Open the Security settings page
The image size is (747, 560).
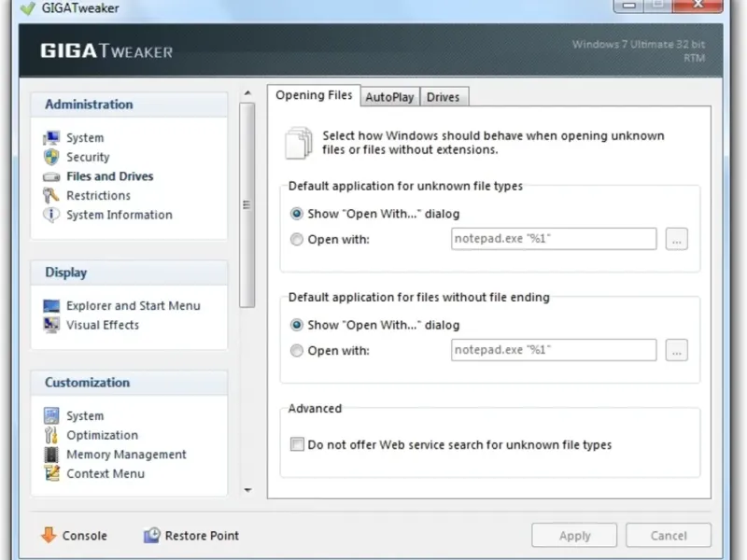(88, 157)
